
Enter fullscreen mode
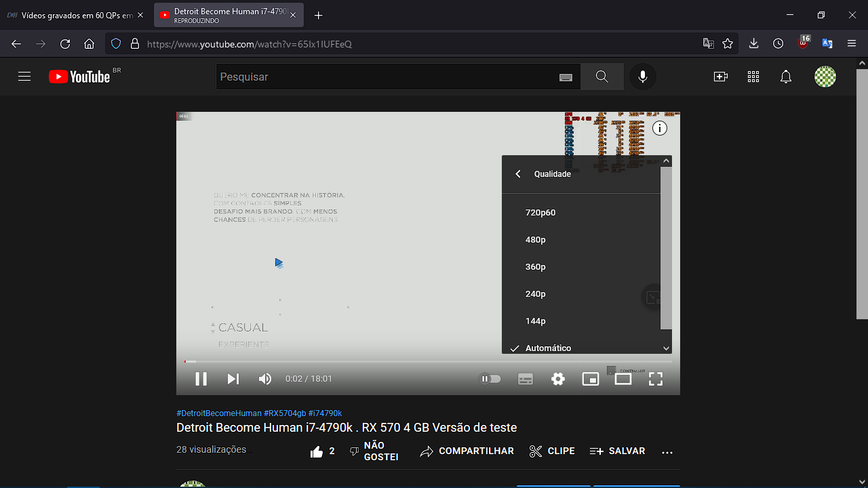tap(656, 379)
